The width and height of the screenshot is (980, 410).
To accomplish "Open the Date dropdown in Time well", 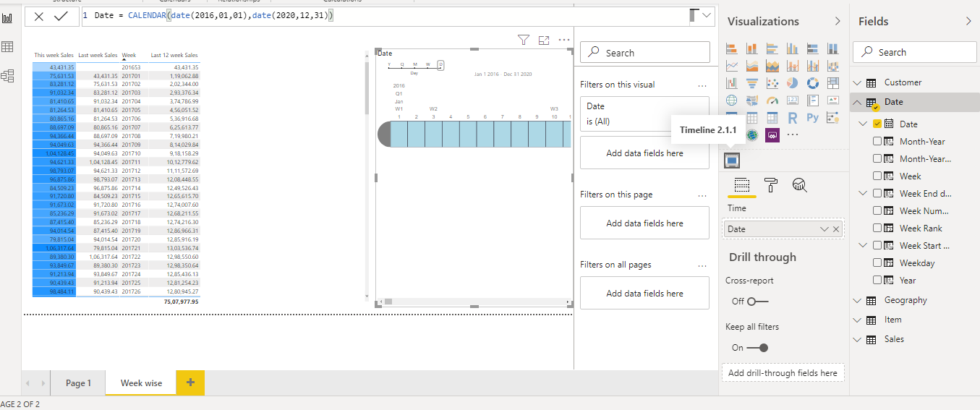I will (824, 229).
